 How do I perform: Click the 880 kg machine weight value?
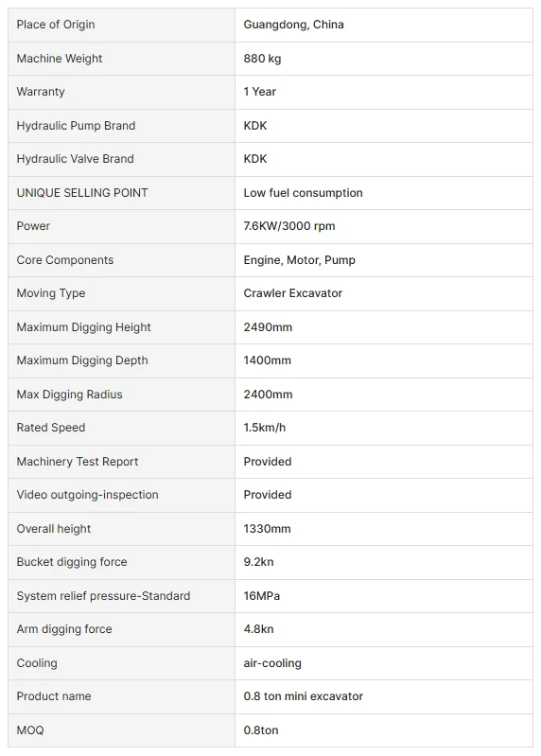[262, 59]
